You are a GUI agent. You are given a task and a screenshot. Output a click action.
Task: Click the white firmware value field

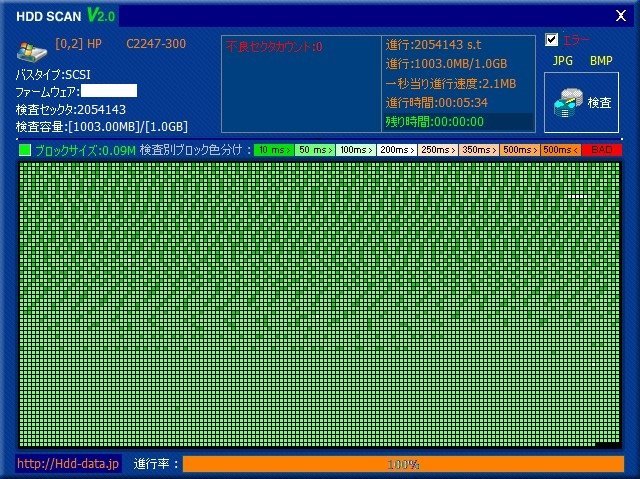(x=109, y=91)
